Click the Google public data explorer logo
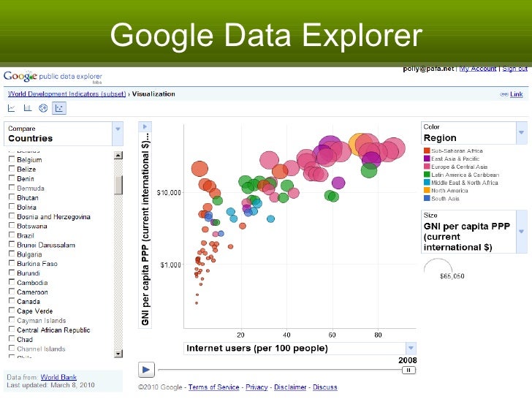This screenshot has height=399, width=532. pyautogui.click(x=53, y=77)
